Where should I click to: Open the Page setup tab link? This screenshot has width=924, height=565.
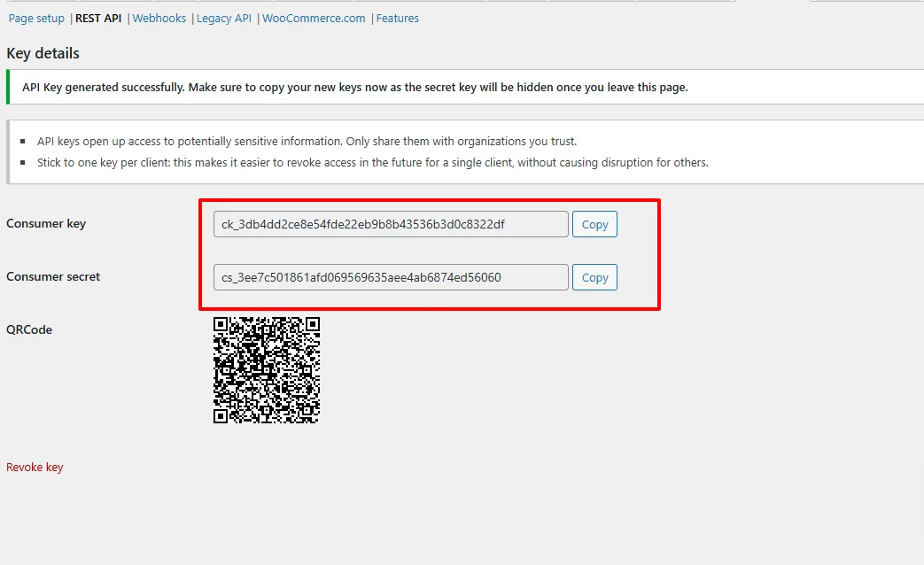(x=36, y=19)
